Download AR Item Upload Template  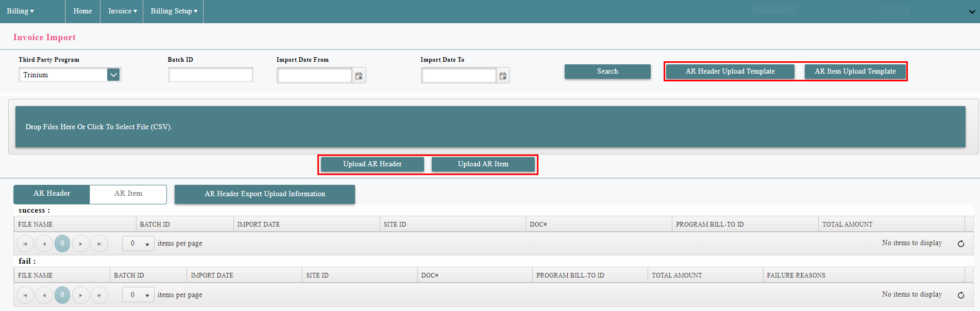[x=855, y=72]
